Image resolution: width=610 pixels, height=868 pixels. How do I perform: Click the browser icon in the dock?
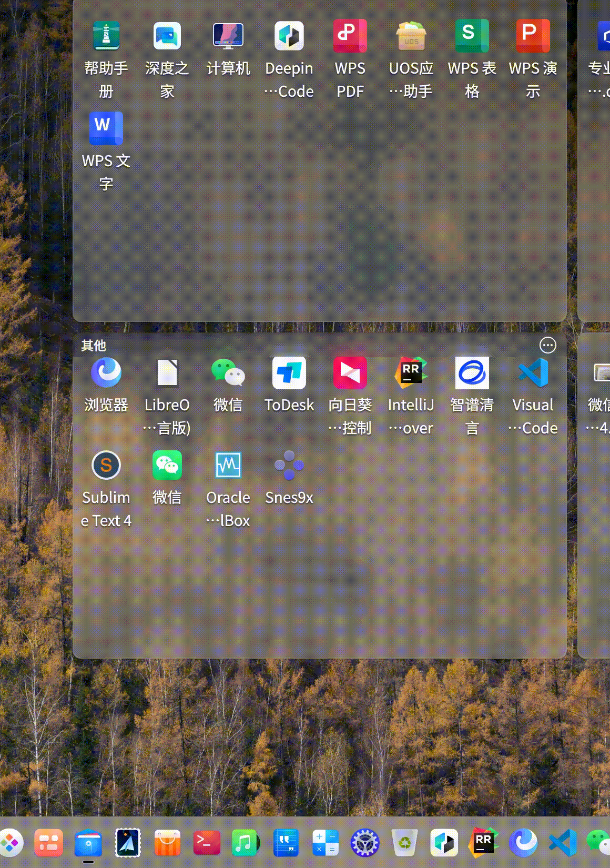pyautogui.click(x=523, y=843)
